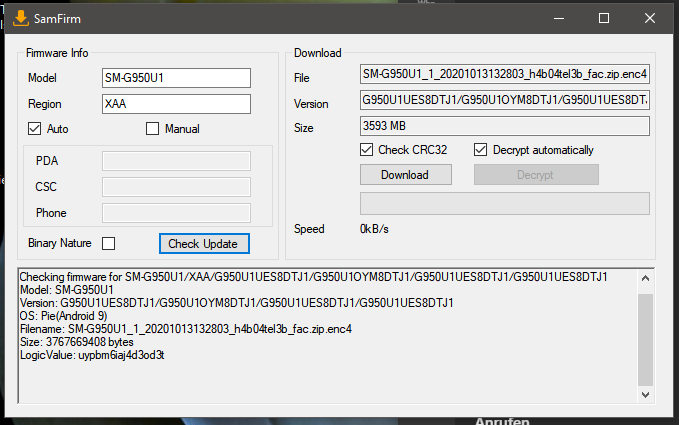Click the 'LogicValue: uypbm6iaj4d3od3t' log line
The height and width of the screenshot is (425, 679).
point(92,355)
